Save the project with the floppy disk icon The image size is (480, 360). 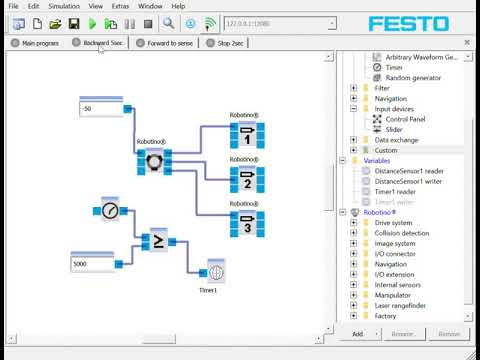click(74, 24)
